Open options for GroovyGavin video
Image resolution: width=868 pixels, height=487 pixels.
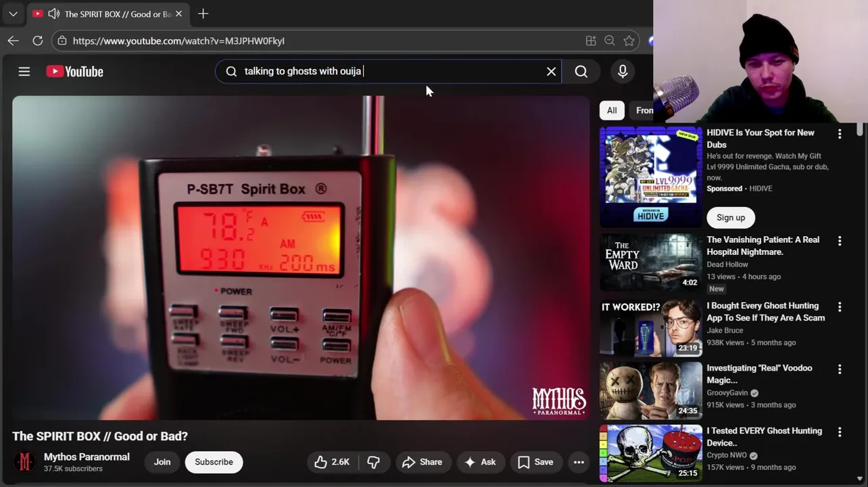[840, 369]
